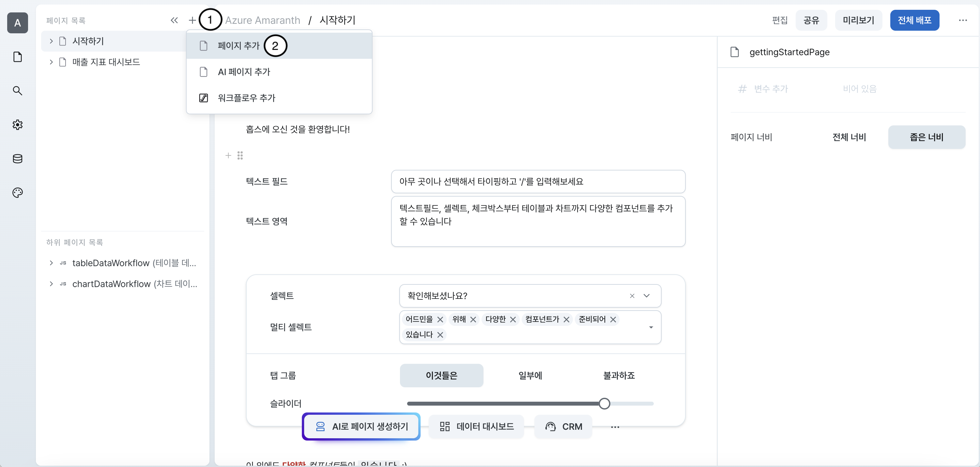The width and height of the screenshot is (980, 467).
Task: Click the slider handle
Action: pos(604,404)
